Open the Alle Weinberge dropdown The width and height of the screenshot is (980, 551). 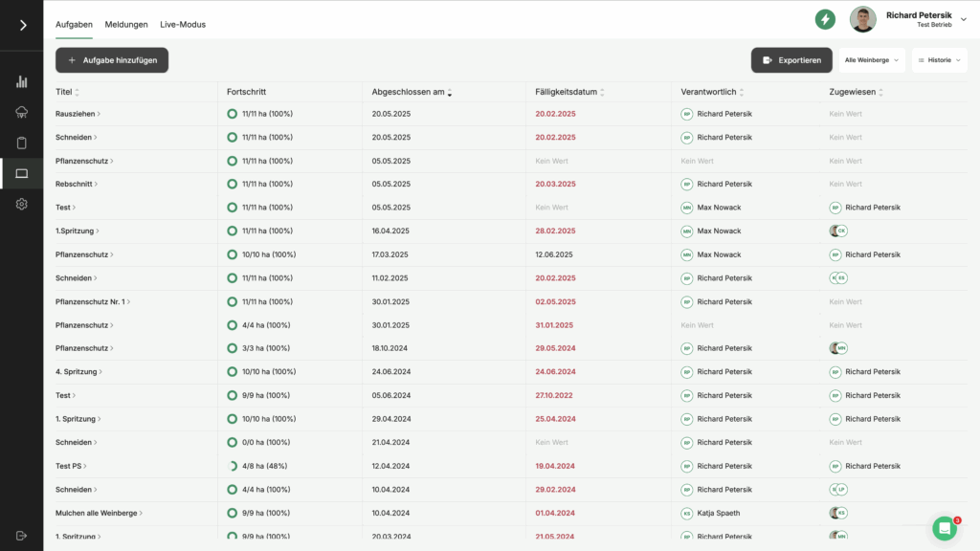click(872, 60)
